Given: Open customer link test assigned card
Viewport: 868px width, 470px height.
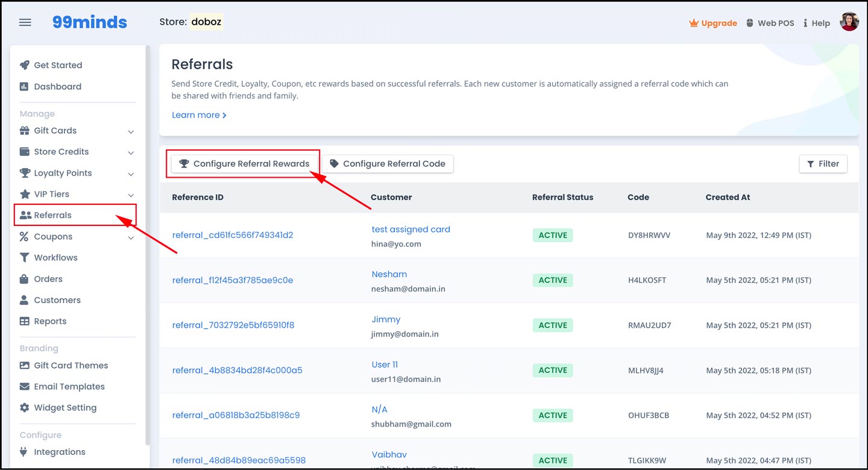Looking at the screenshot, I should click(x=411, y=229).
